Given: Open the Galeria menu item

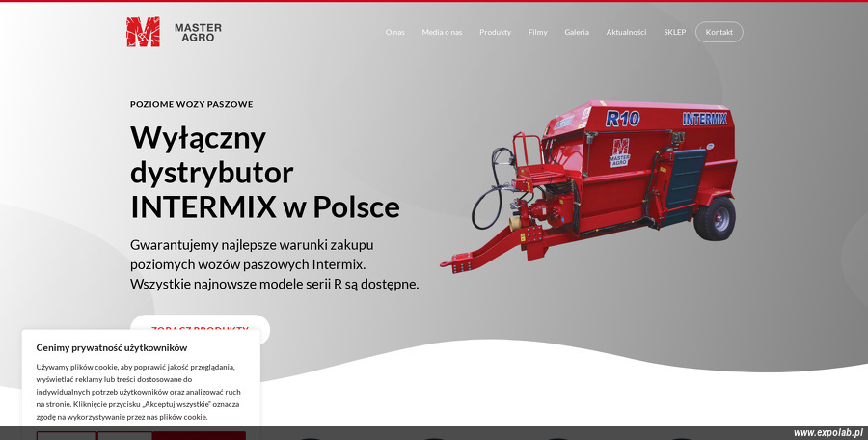Looking at the screenshot, I should point(577,32).
